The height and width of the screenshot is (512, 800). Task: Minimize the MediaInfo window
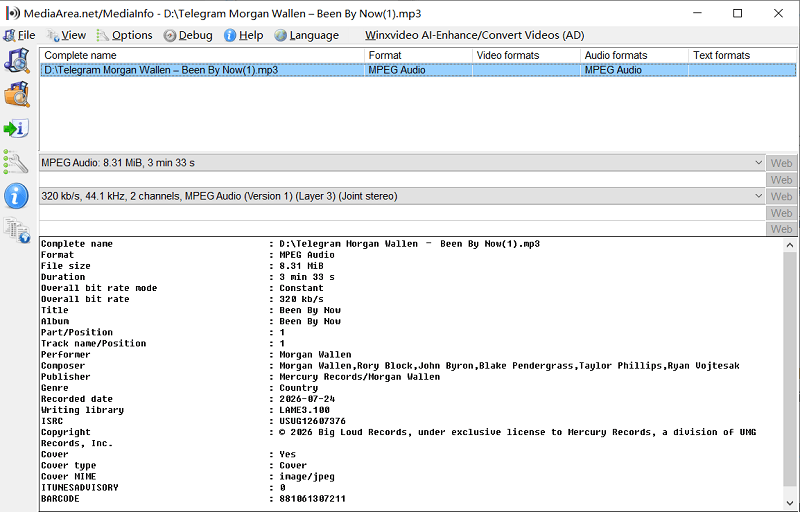pos(696,13)
